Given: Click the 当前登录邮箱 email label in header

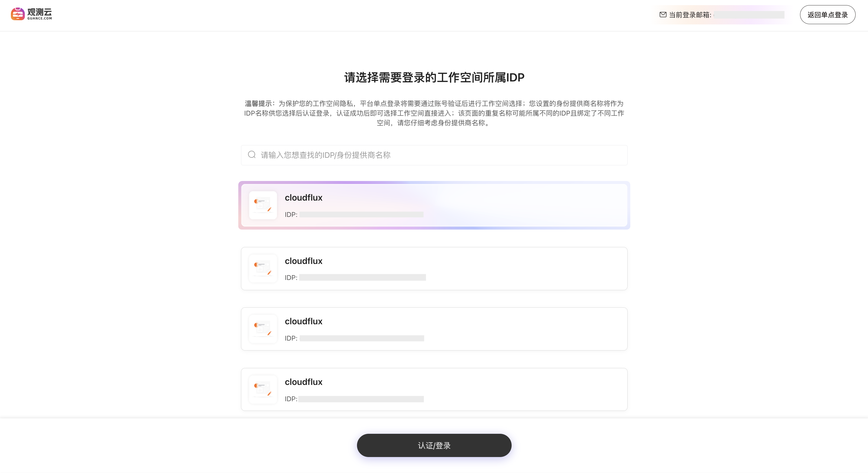Looking at the screenshot, I should click(690, 15).
